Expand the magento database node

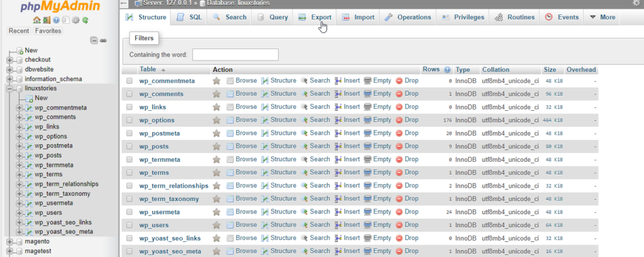point(9,241)
